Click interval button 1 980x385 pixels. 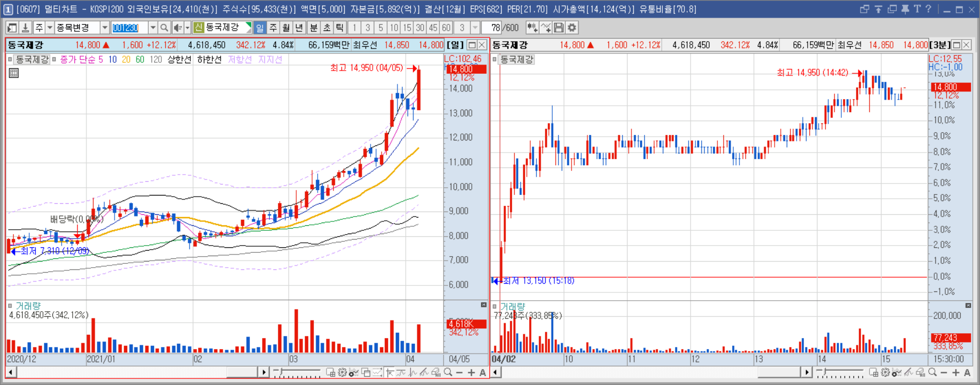tap(355, 28)
